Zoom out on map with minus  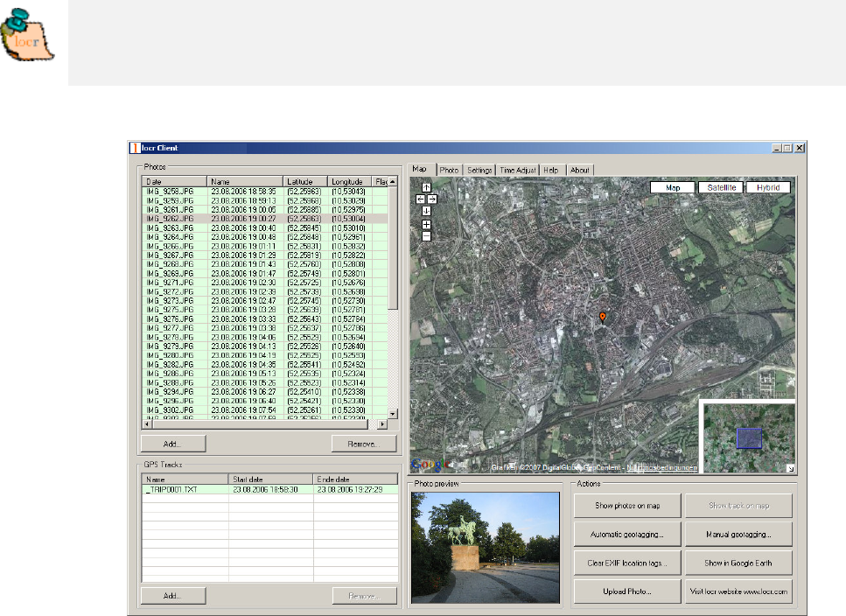[x=426, y=235]
